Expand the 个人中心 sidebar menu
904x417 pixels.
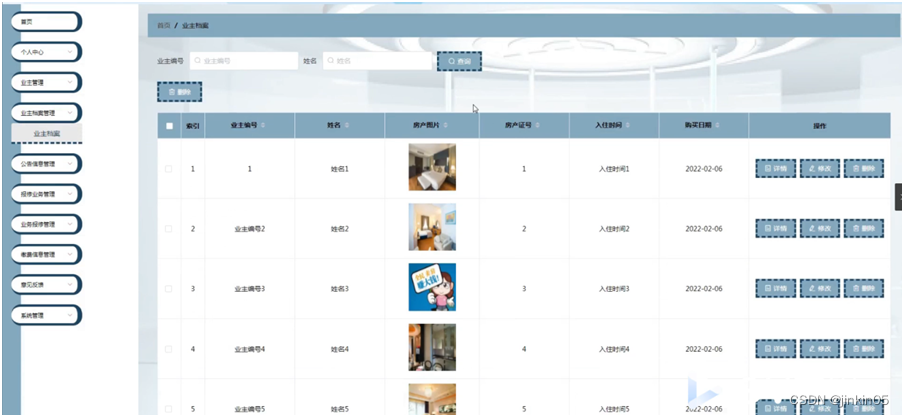click(x=45, y=51)
